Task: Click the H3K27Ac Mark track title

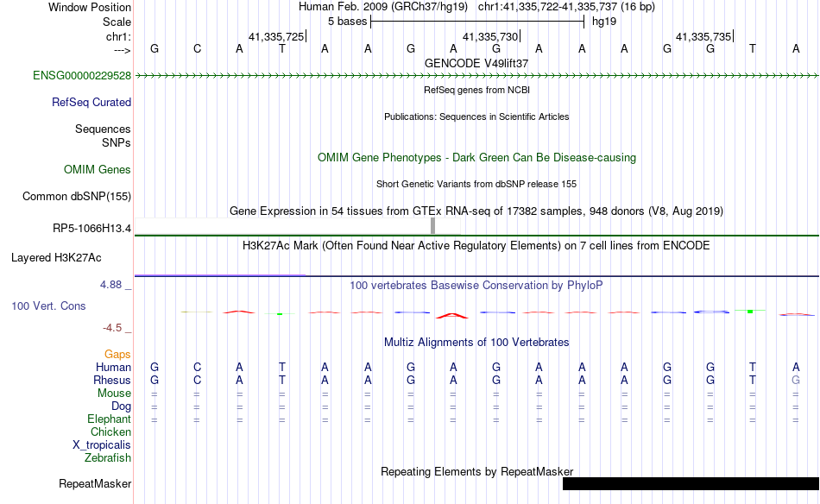Action: (476, 246)
